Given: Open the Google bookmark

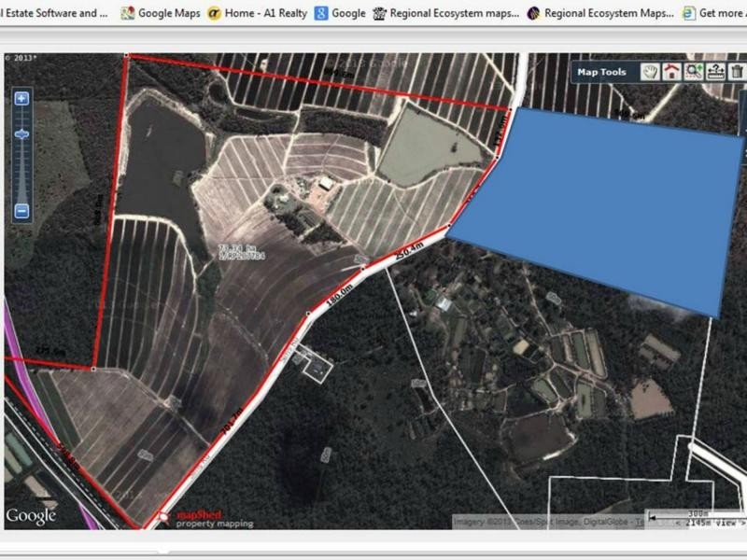Looking at the screenshot, I should 340,13.
